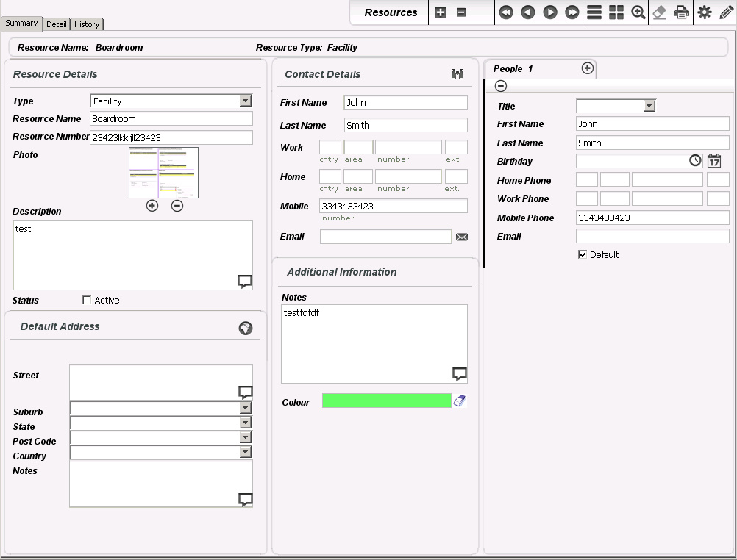
Task: Click the resource photo thumbnail
Action: pyautogui.click(x=163, y=173)
